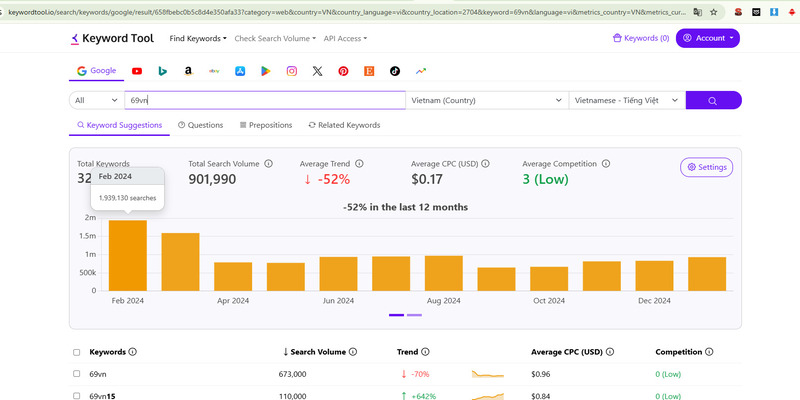Viewport: 800px width, 400px height.
Task: Open the Keywords (0) basket link
Action: click(641, 38)
